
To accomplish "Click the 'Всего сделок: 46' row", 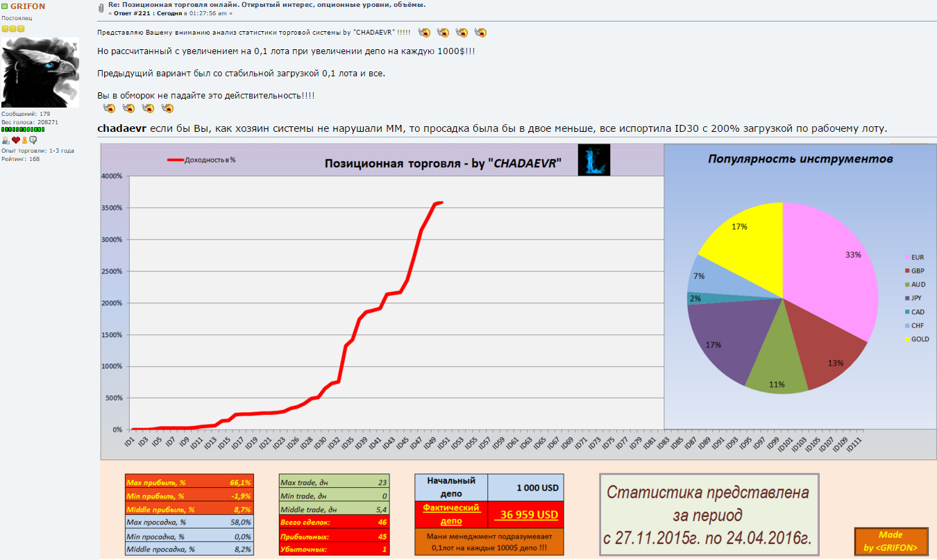I will click(x=334, y=523).
